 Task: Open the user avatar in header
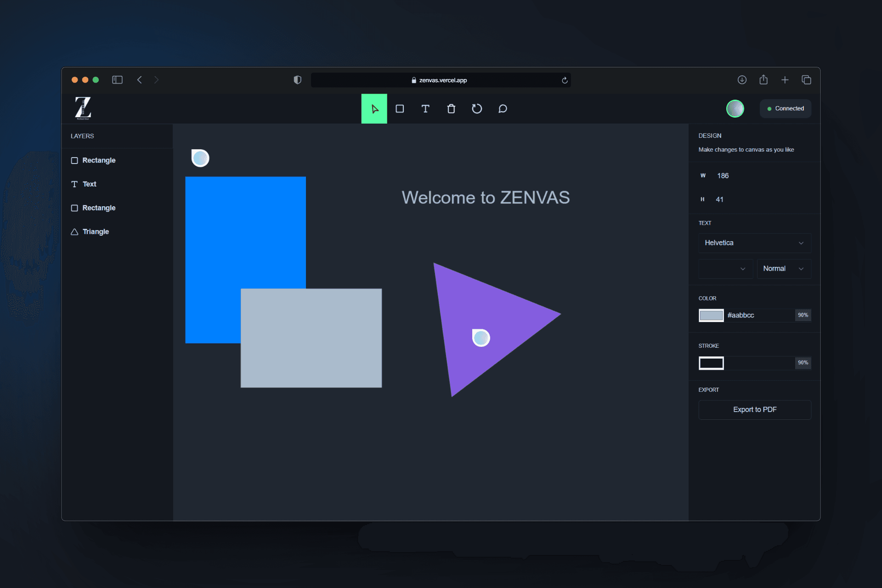735,109
